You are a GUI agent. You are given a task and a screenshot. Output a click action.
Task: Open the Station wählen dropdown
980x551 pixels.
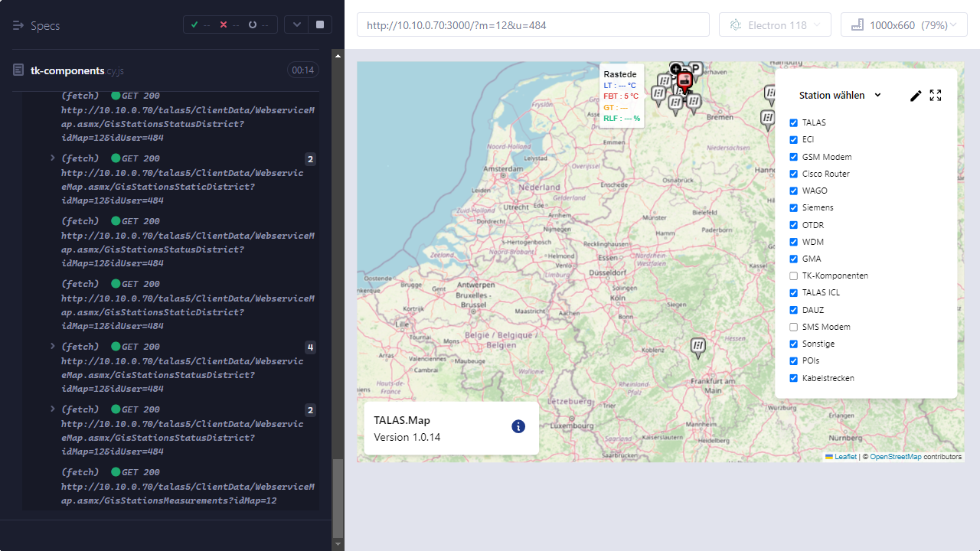click(x=840, y=96)
